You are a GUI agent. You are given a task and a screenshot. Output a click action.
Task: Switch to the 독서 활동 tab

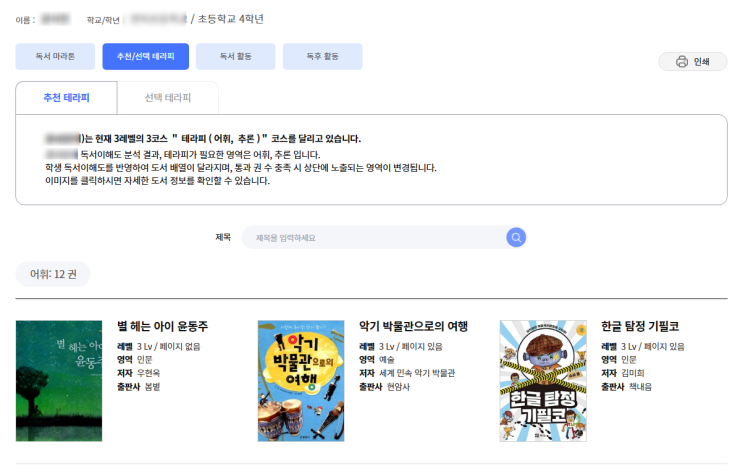[x=235, y=57]
